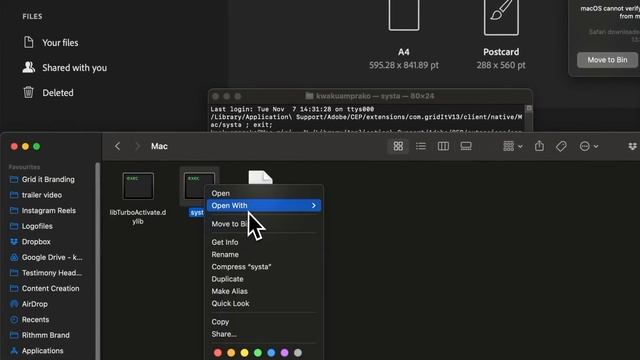The width and height of the screenshot is (640, 360).
Task: Open Grid it Branding folder in sidebar
Action: (48, 179)
